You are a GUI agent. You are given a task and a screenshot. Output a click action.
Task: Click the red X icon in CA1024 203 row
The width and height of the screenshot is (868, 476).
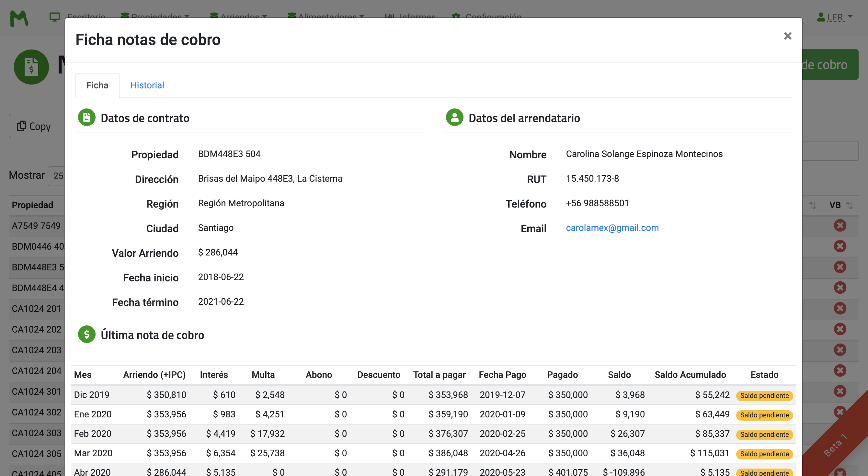(840, 350)
